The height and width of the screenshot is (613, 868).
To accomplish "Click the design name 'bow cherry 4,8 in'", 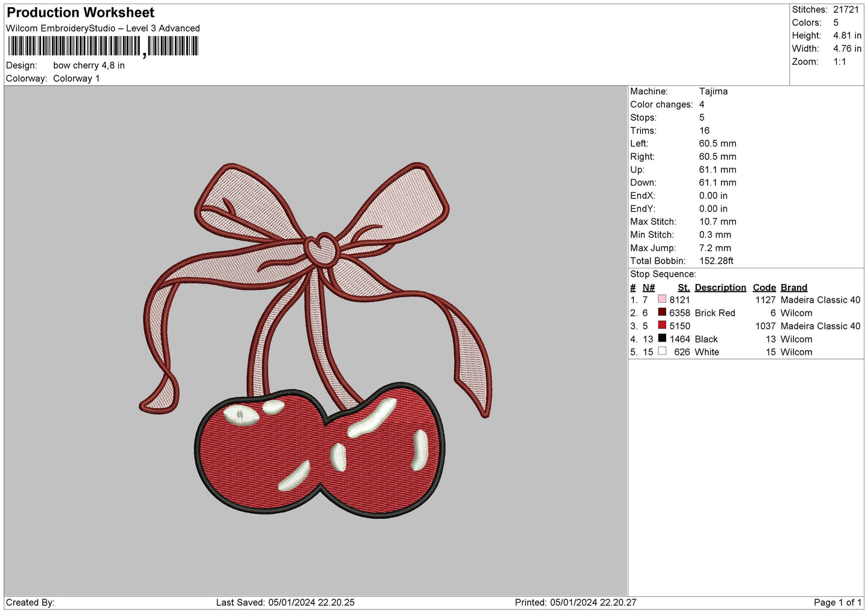I will click(x=89, y=65).
